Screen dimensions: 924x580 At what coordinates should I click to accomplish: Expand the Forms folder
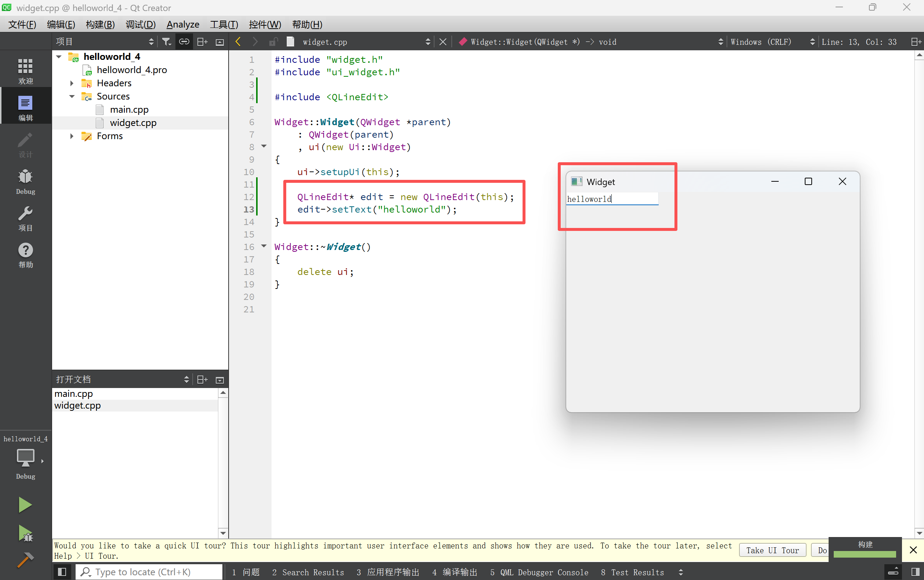click(72, 136)
